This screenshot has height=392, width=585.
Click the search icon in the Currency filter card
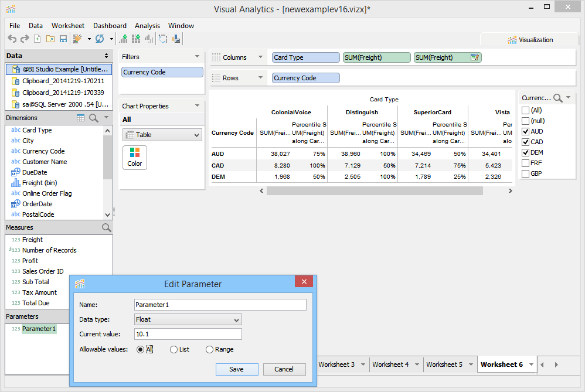click(558, 98)
